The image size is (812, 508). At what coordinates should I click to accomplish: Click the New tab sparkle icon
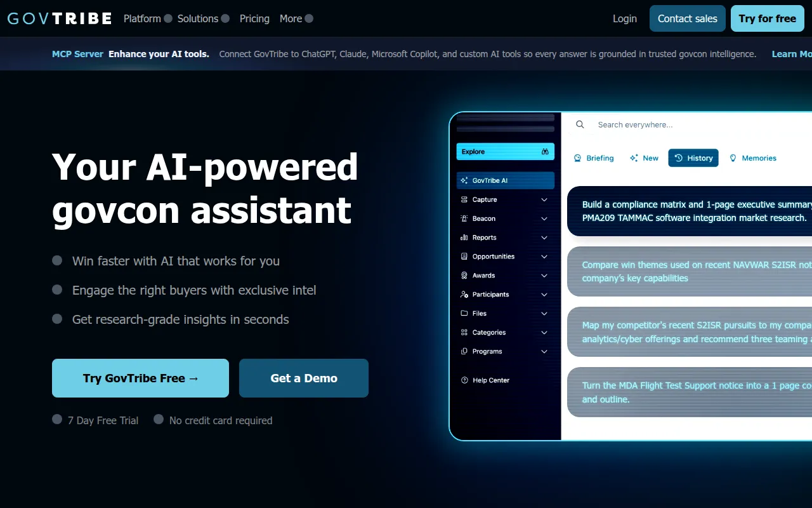634,158
